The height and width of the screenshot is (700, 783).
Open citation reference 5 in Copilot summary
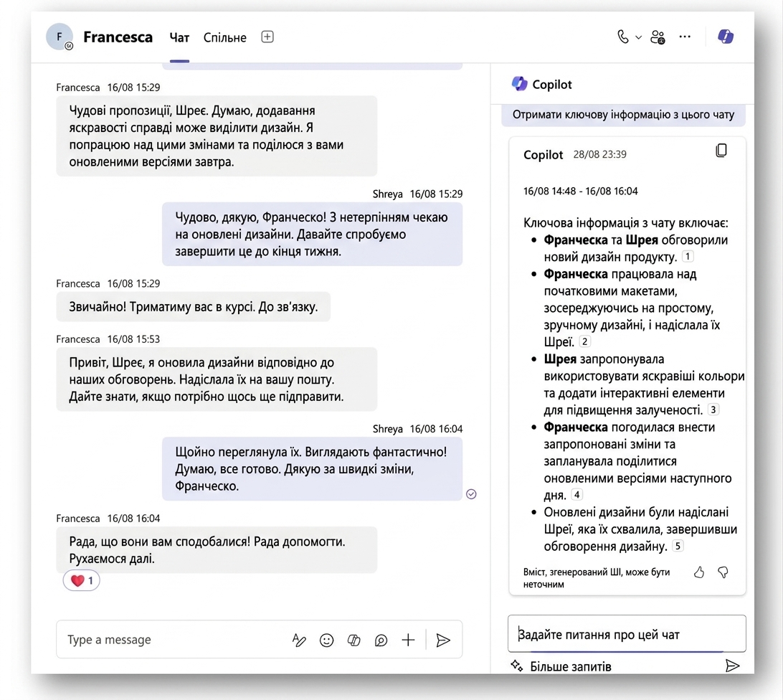point(678,546)
